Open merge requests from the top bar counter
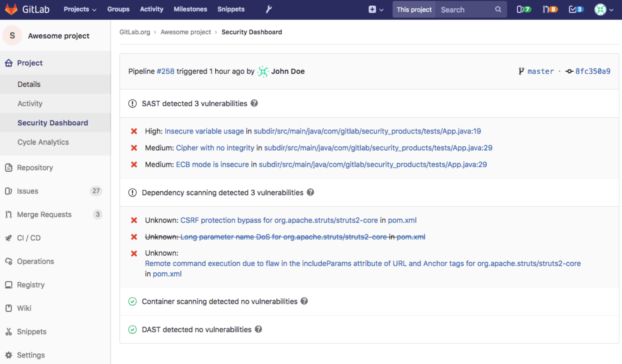The width and height of the screenshot is (622, 364). [x=549, y=9]
